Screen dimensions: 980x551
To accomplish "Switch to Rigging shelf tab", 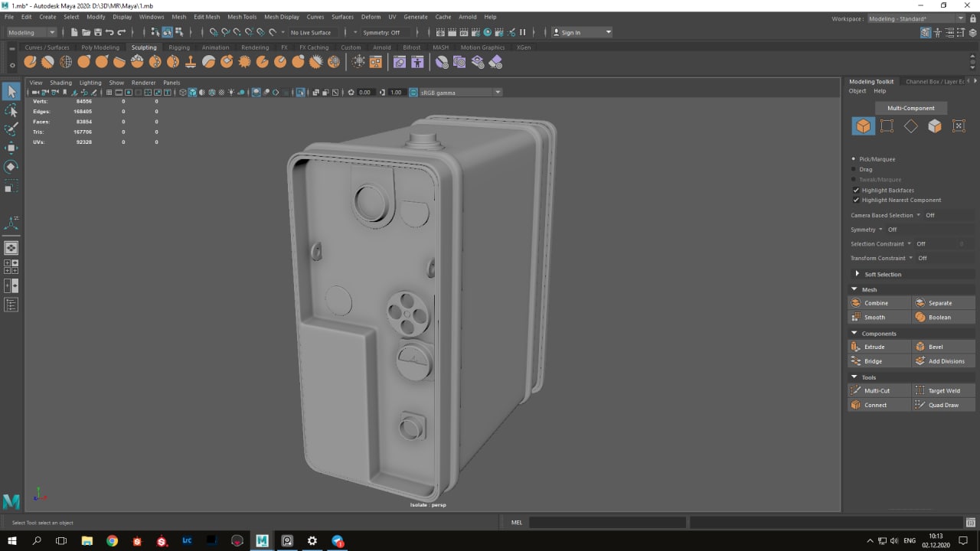I will (x=179, y=47).
